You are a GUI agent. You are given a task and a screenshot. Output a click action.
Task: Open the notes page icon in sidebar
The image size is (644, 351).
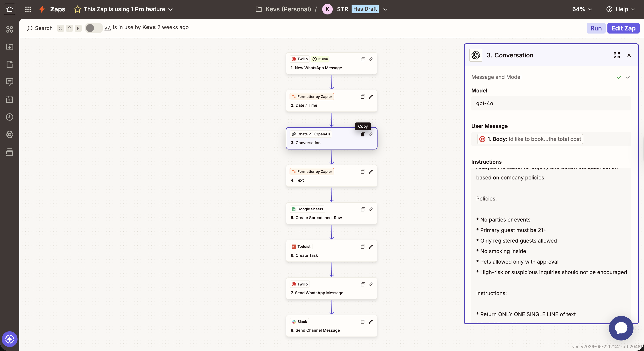(x=9, y=64)
